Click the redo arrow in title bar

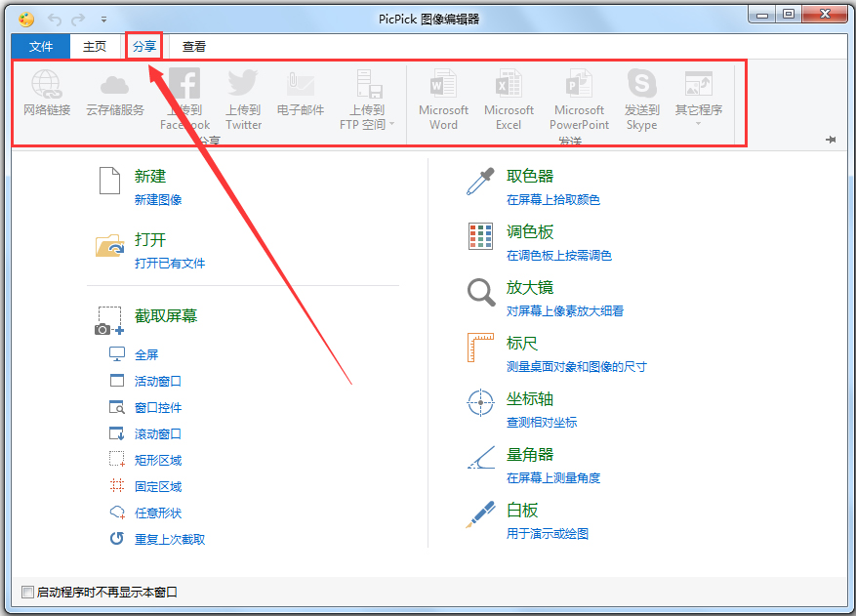[79, 20]
